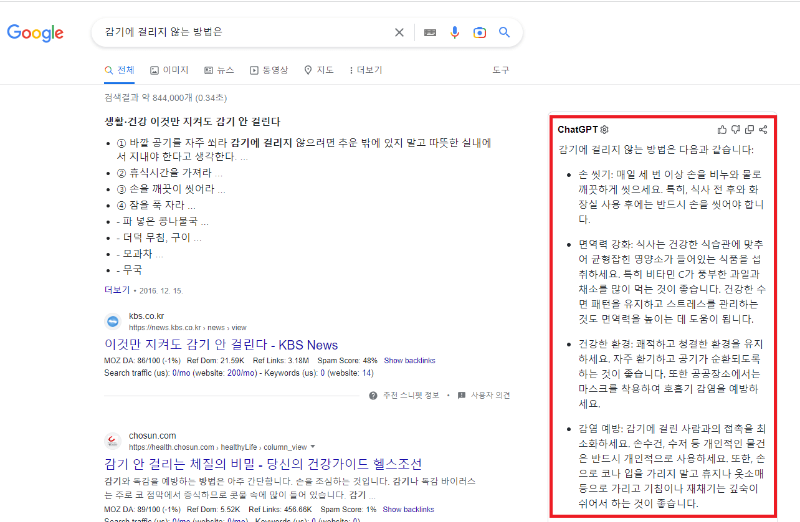
Task: Open Google Lens image search camera icon
Action: click(479, 33)
